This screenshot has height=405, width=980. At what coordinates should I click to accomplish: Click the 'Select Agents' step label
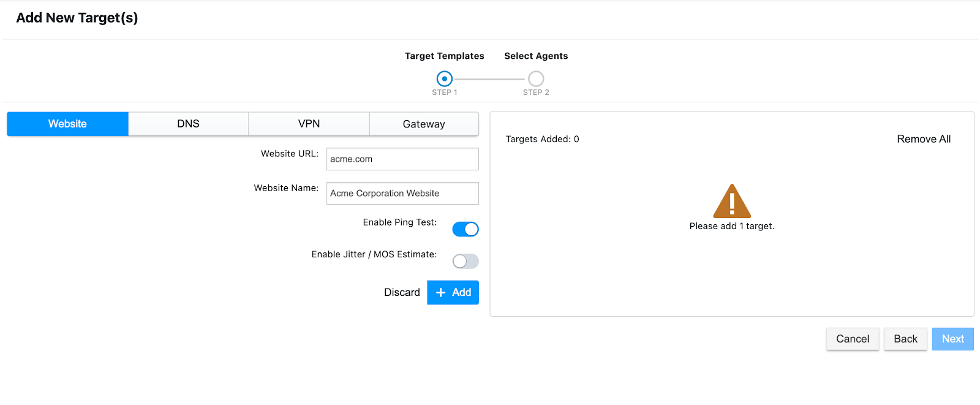[x=536, y=56]
